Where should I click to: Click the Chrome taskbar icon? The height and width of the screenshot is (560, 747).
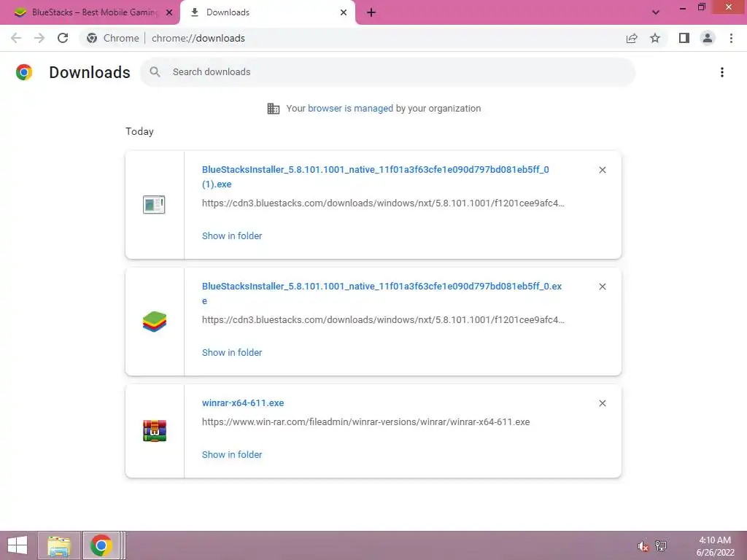[101, 545]
